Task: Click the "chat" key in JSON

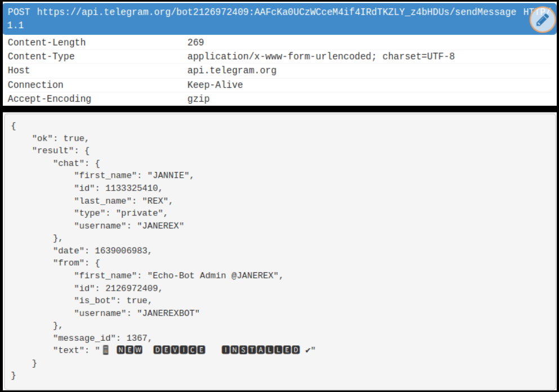Action: pos(66,163)
